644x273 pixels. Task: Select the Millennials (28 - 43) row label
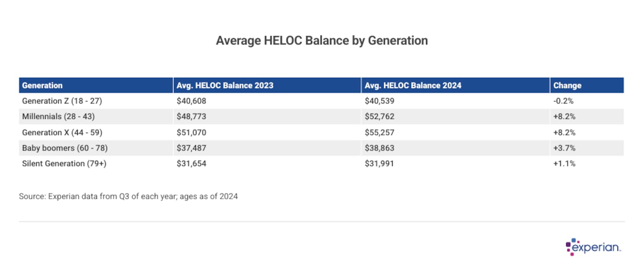point(59,117)
